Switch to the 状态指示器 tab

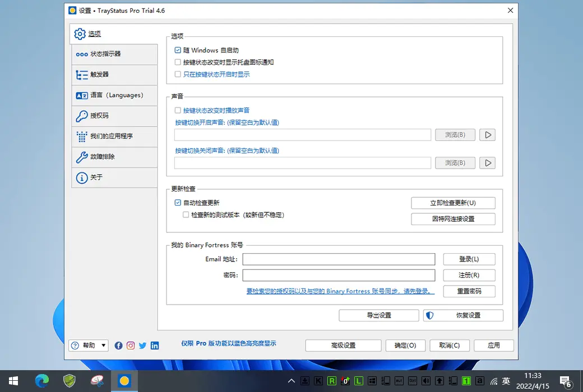pos(114,54)
